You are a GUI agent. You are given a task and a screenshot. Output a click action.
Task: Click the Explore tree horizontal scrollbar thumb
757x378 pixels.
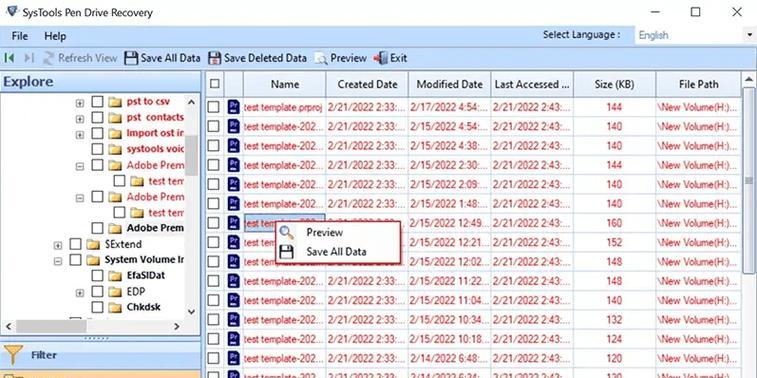pyautogui.click(x=51, y=326)
